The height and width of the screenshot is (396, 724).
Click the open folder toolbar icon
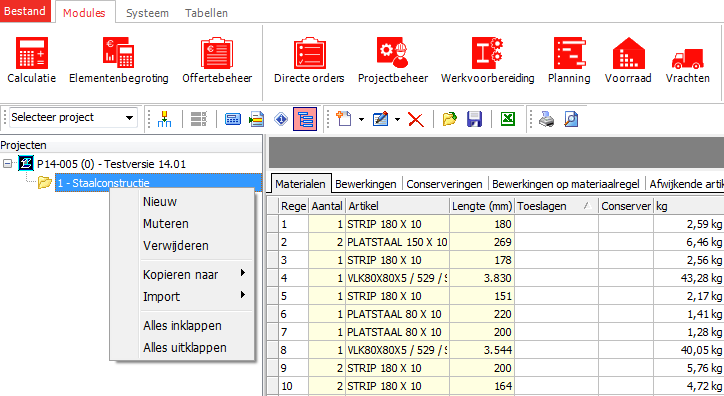click(449, 119)
